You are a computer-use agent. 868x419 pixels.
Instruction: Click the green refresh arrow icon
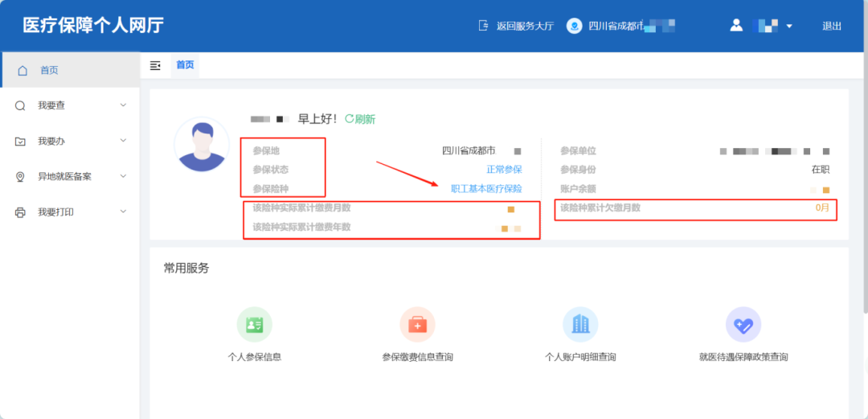(350, 118)
